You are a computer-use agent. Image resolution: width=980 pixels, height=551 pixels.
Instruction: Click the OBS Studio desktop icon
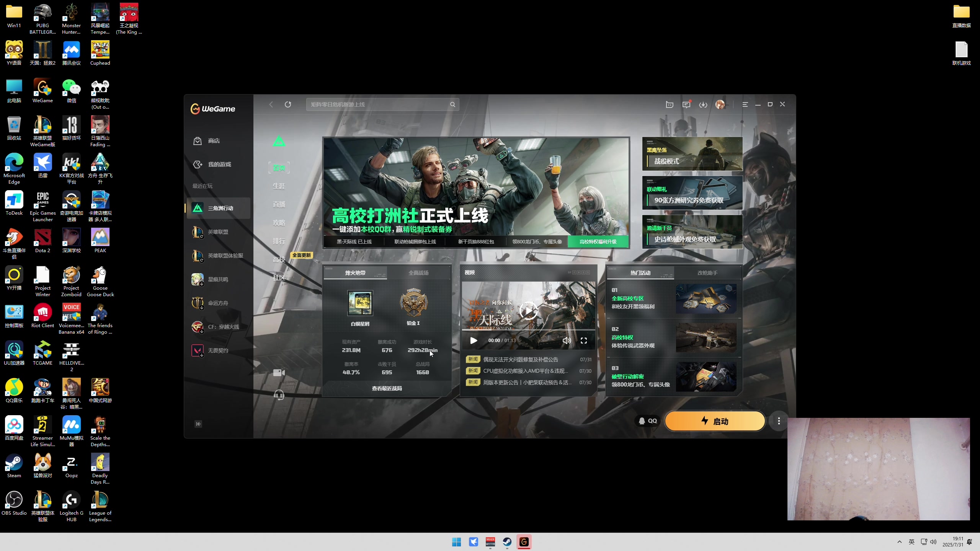(x=14, y=503)
